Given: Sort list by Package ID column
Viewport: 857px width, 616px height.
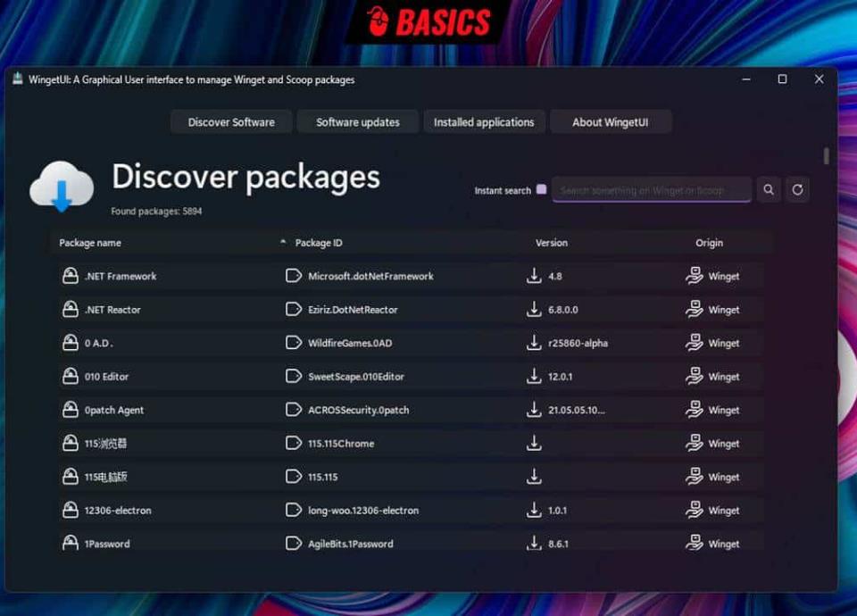Looking at the screenshot, I should tap(319, 243).
